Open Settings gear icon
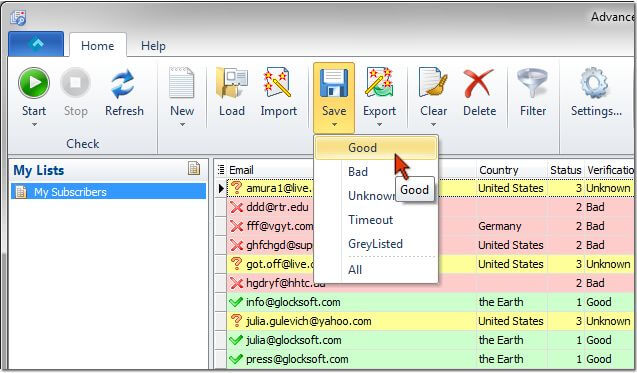Viewport: 637px width, 373px height. point(595,83)
